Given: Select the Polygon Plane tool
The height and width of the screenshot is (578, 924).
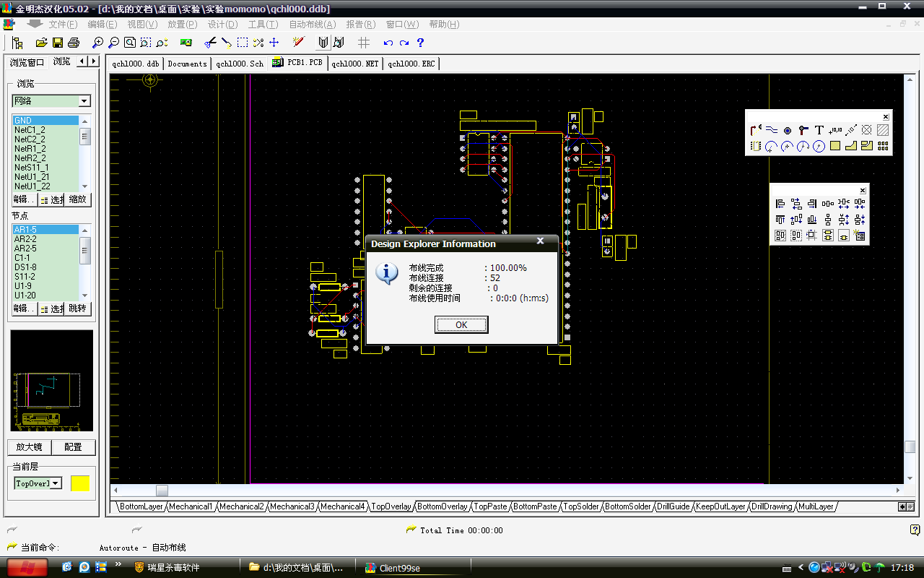Looking at the screenshot, I should click(851, 146).
